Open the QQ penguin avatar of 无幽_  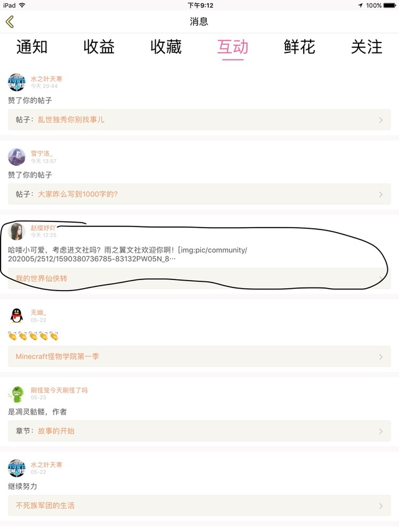(17, 316)
